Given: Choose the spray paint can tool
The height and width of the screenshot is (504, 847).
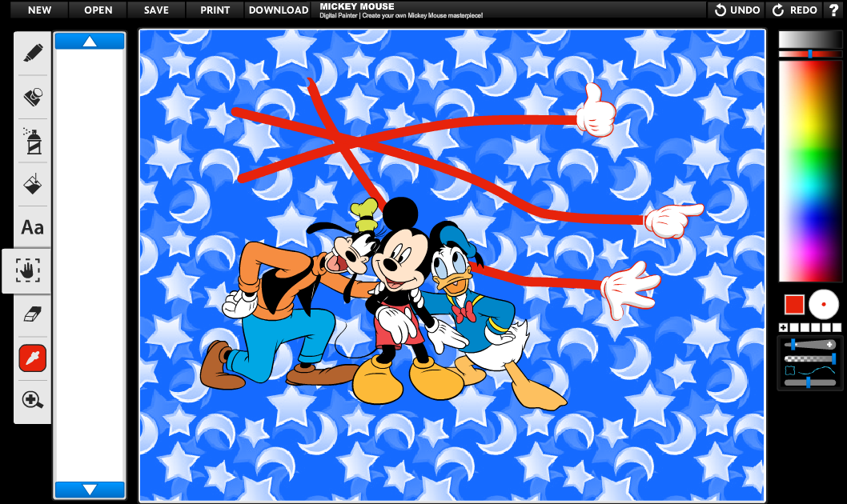Looking at the screenshot, I should point(32,141).
